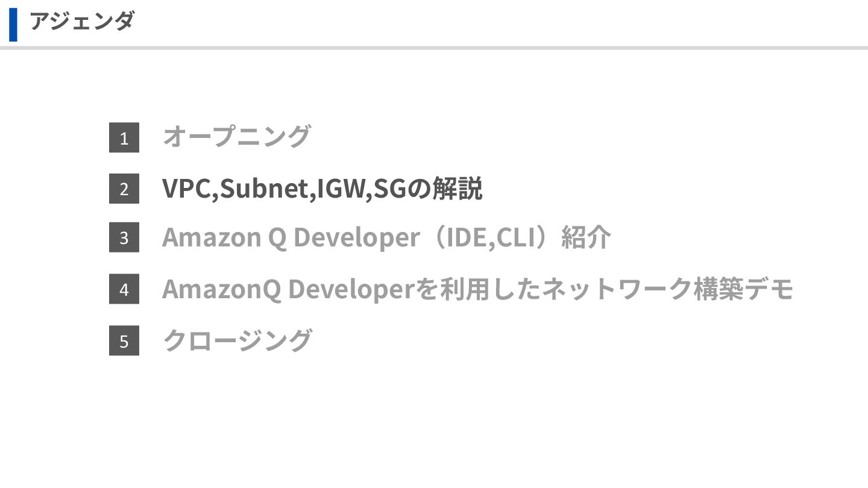Click the number 3 box icon
Screen dimensions: 868x488
(124, 237)
